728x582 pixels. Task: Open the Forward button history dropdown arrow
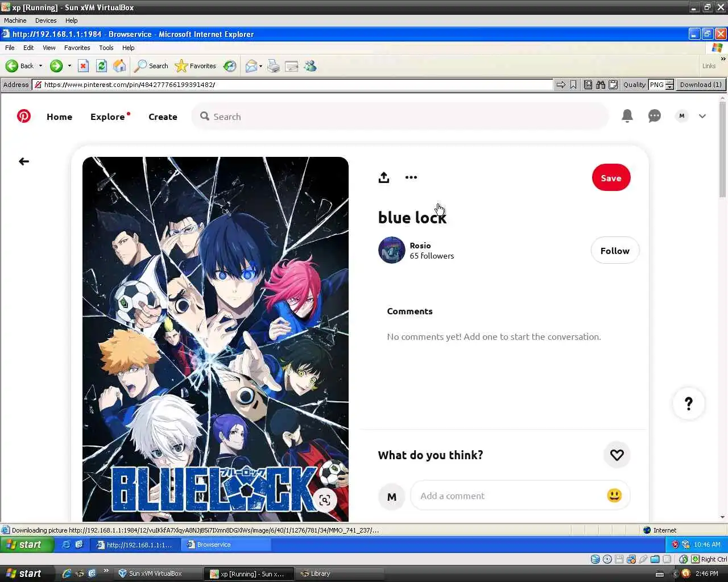[x=69, y=66]
